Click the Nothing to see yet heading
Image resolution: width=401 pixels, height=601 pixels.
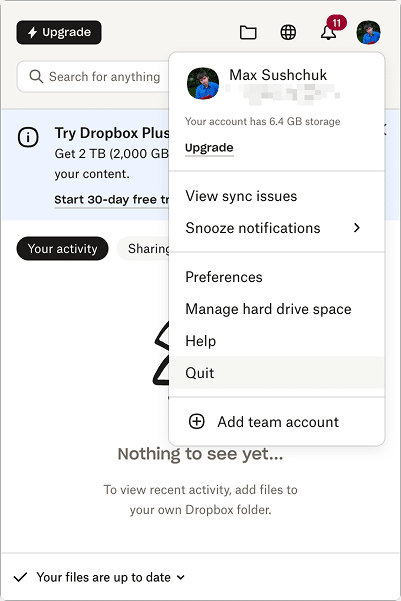pos(200,454)
